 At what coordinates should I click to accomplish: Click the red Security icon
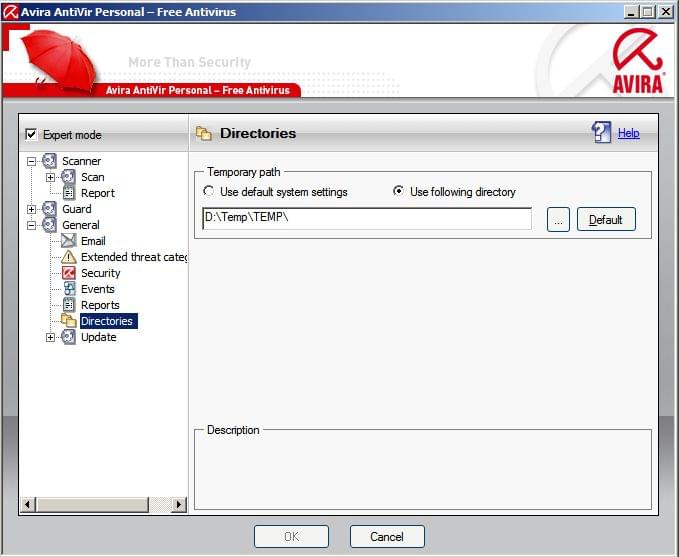68,273
